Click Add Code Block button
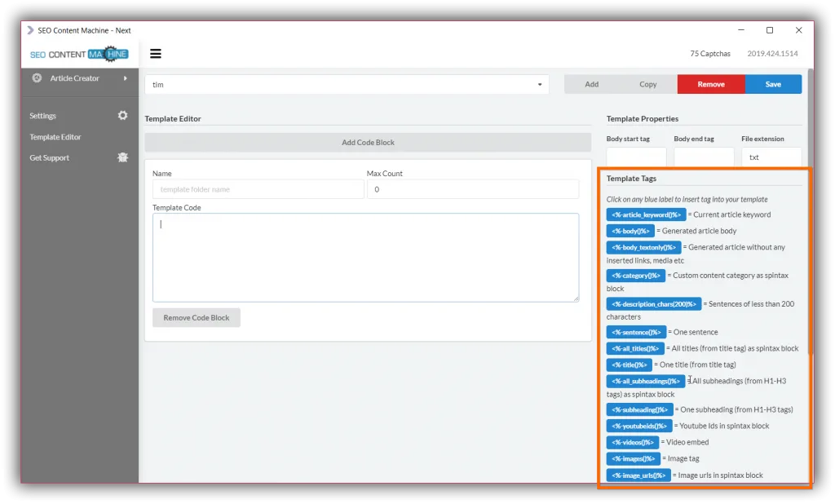835x504 pixels. coord(368,142)
